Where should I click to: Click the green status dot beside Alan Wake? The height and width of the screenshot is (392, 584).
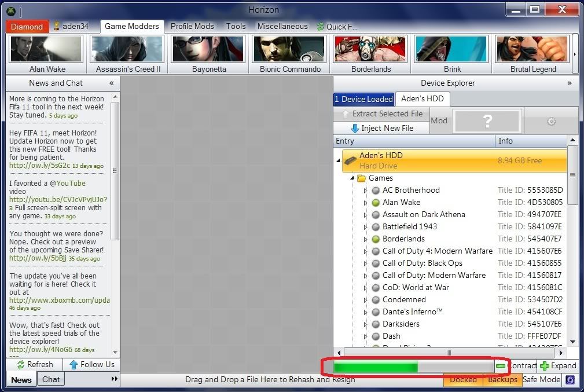[376, 203]
